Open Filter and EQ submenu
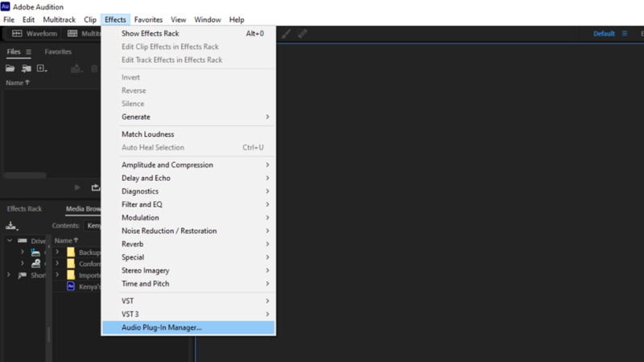The height and width of the screenshot is (362, 644). point(188,204)
